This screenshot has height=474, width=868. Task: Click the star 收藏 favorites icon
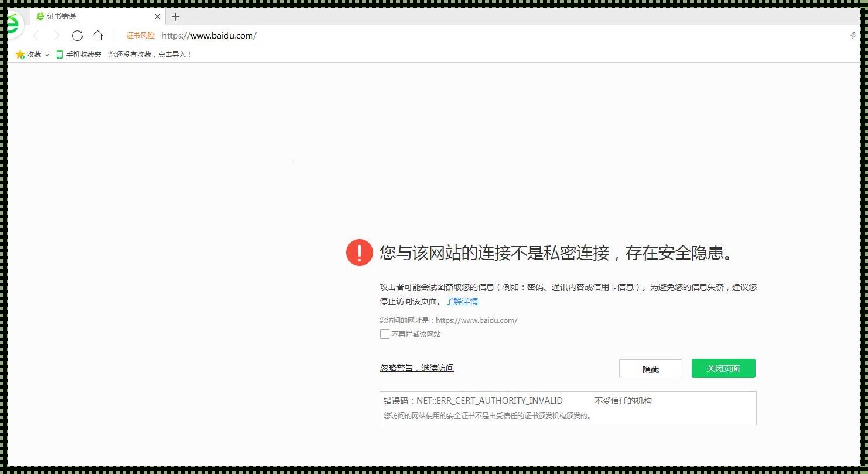pyautogui.click(x=20, y=54)
